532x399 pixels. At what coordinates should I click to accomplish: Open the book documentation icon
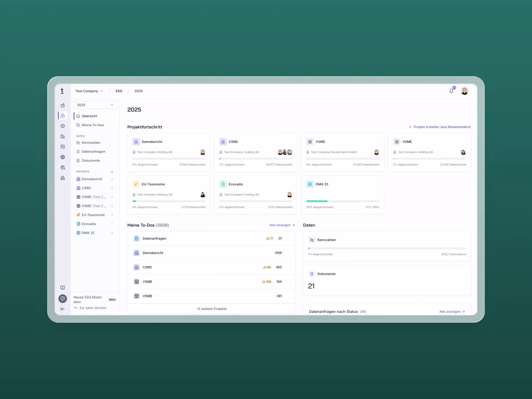coord(63,288)
